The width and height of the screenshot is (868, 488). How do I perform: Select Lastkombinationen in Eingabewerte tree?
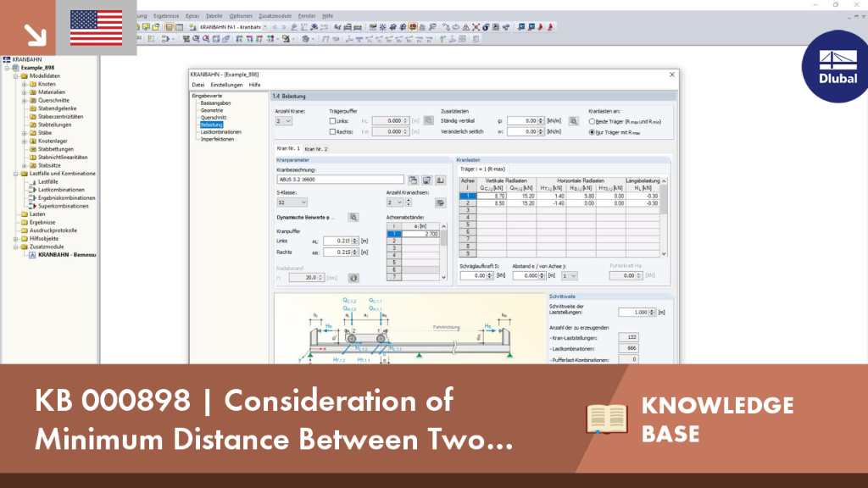[x=221, y=131]
